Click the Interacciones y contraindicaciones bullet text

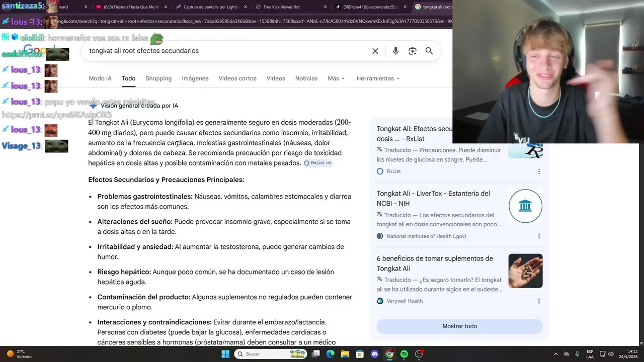coord(217,332)
